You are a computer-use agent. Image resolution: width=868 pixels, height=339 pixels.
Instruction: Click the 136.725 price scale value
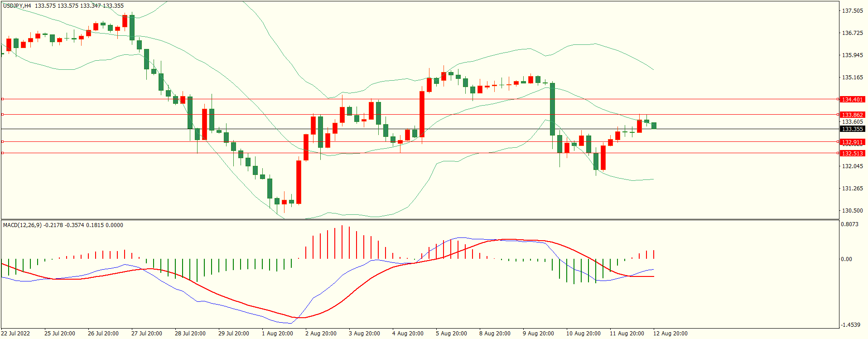click(x=852, y=33)
